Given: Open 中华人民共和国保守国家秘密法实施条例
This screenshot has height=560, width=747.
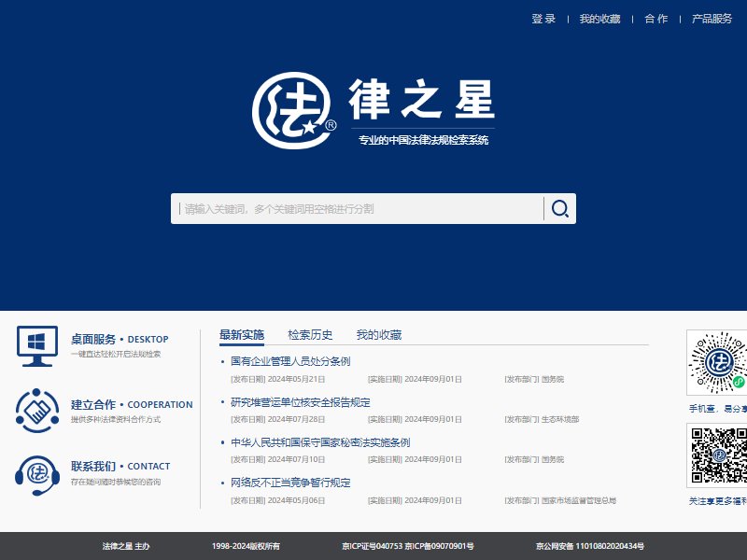Looking at the screenshot, I should click(x=320, y=442).
